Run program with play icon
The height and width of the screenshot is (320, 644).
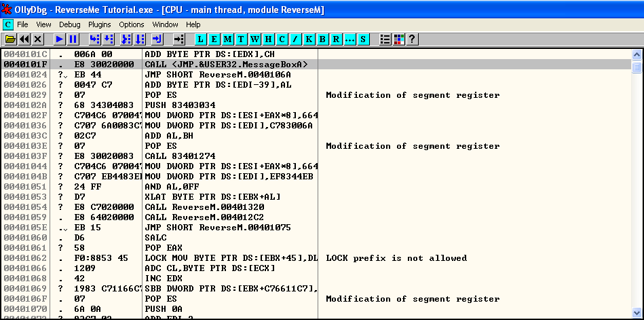tap(60, 39)
